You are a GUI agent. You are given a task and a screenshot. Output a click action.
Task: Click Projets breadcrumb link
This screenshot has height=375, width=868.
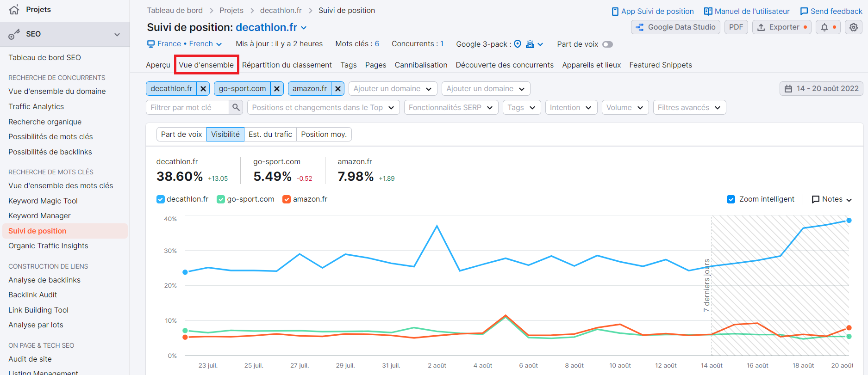click(x=231, y=11)
